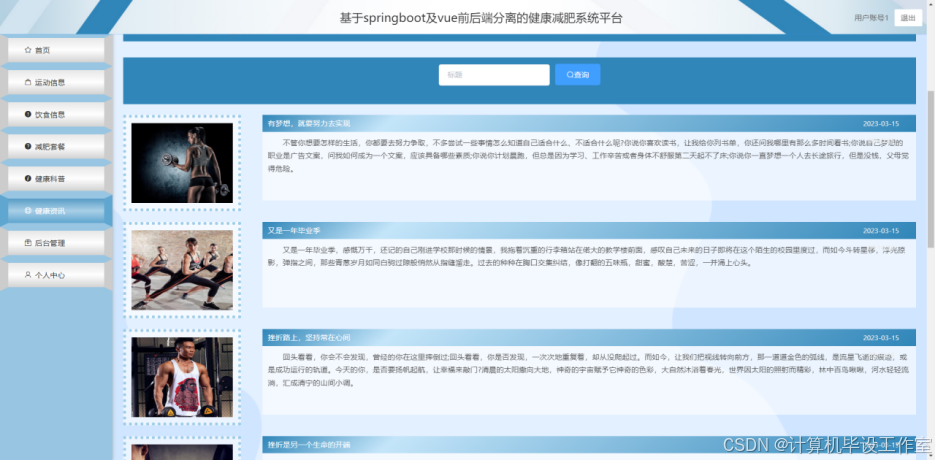Select 减肥套餐 in the sidebar

(x=56, y=147)
